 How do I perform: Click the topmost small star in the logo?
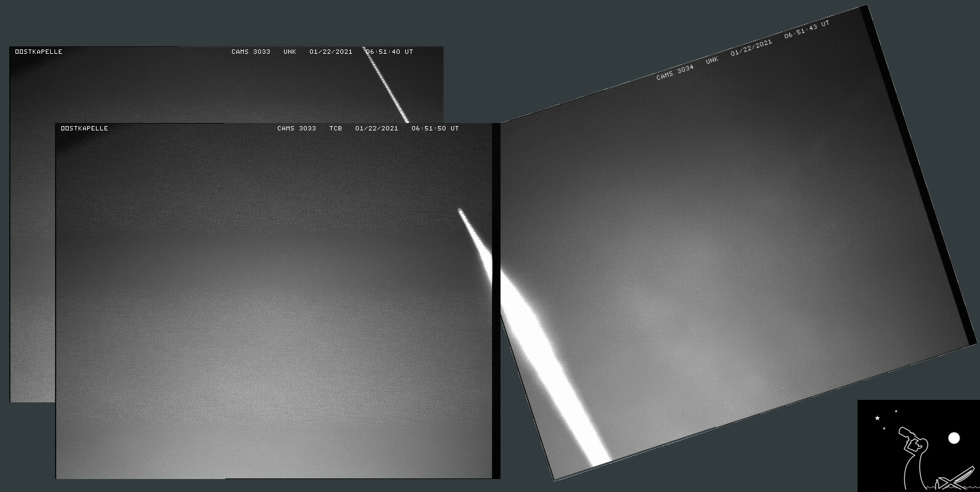(x=896, y=411)
